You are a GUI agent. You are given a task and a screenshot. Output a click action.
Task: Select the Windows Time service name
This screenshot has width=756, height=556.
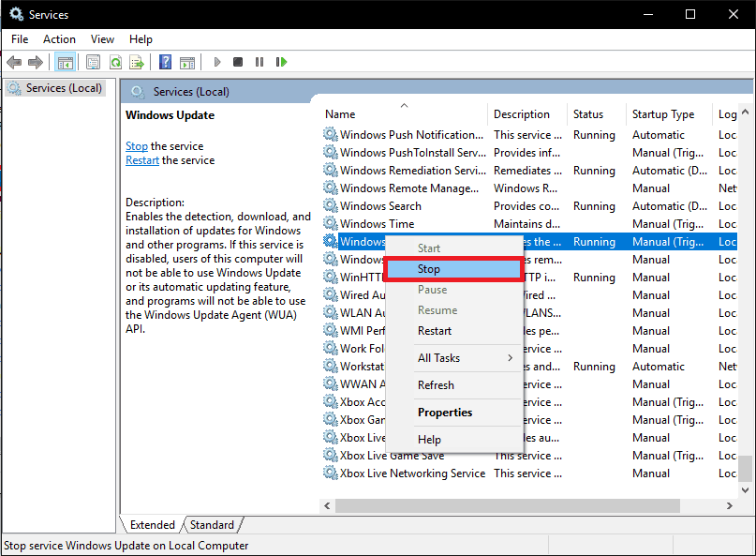click(x=377, y=224)
